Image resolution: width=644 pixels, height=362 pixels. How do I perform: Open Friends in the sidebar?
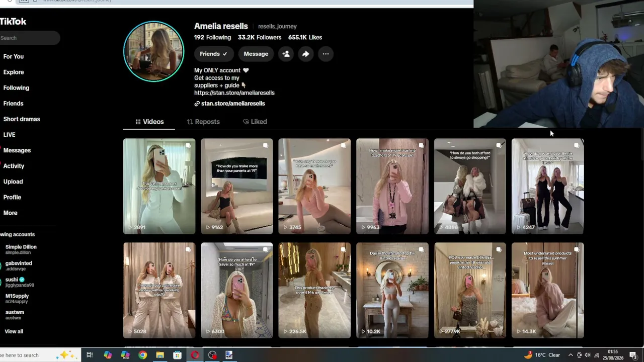tap(13, 103)
